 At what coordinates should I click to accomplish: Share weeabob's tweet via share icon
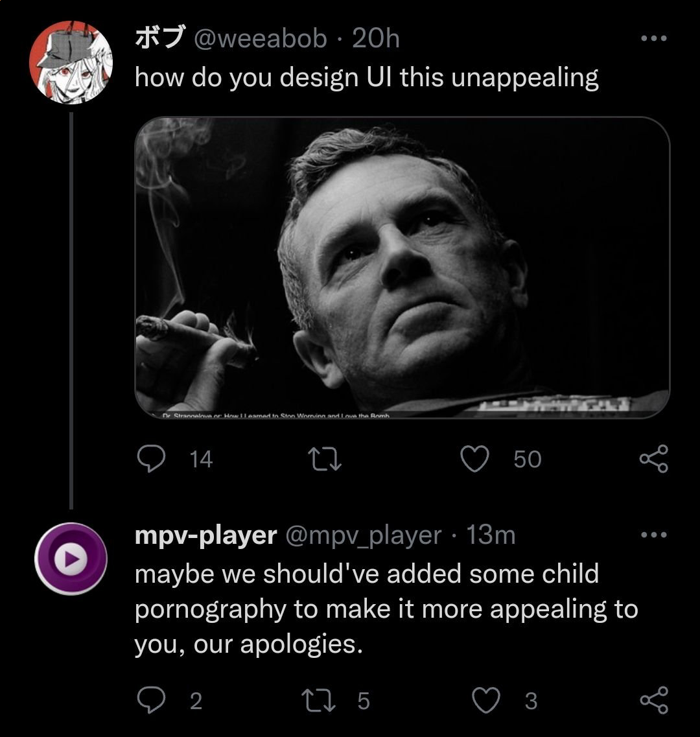[x=653, y=459]
